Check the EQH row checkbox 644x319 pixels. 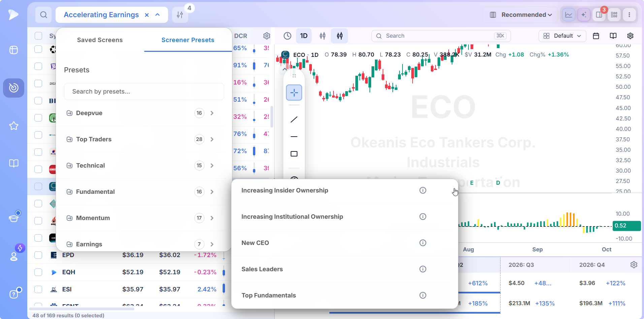[x=38, y=272]
